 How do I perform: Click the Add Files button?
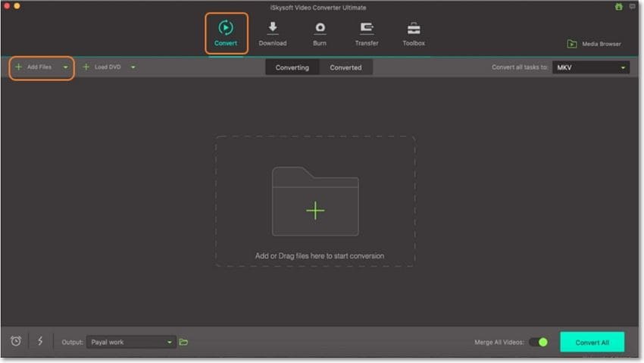[x=33, y=67]
